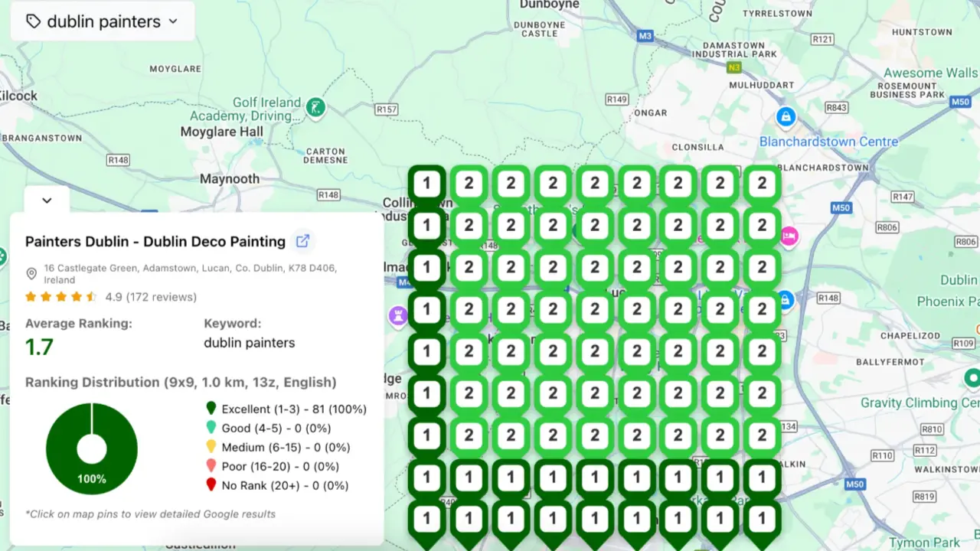Select the top-right rank 2 grid pin
980x551 pixels.
(761, 184)
